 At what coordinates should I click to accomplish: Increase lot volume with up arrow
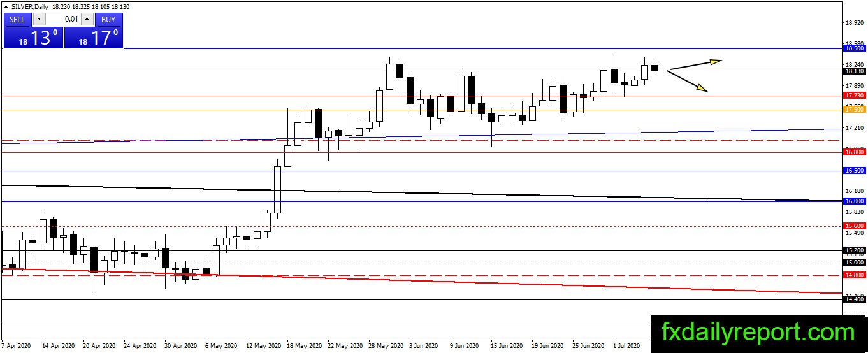[x=89, y=19]
